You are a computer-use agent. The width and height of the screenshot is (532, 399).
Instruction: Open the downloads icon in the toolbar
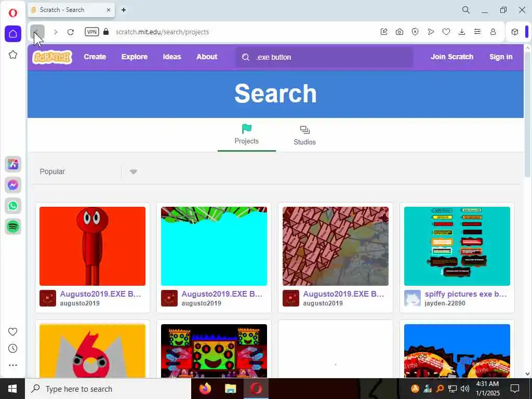click(462, 32)
